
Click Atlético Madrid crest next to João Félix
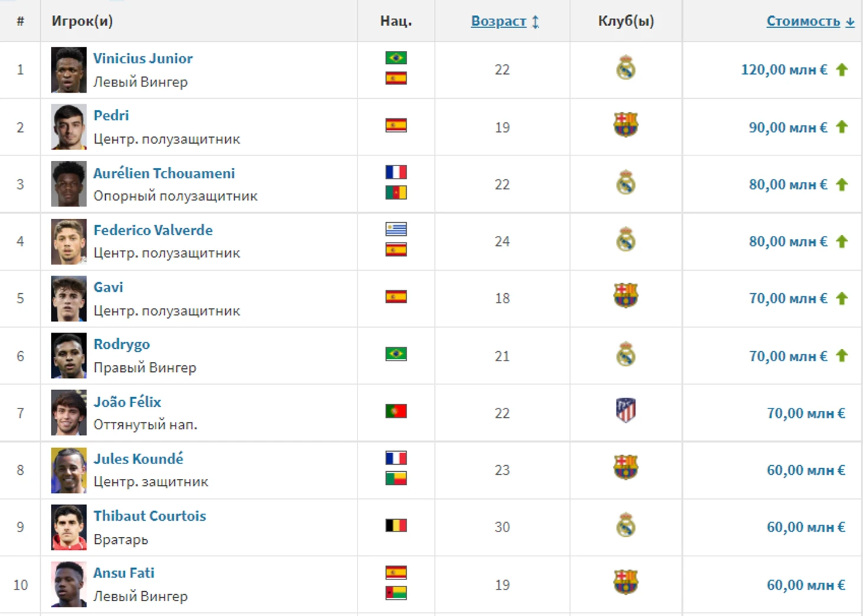coord(625,410)
